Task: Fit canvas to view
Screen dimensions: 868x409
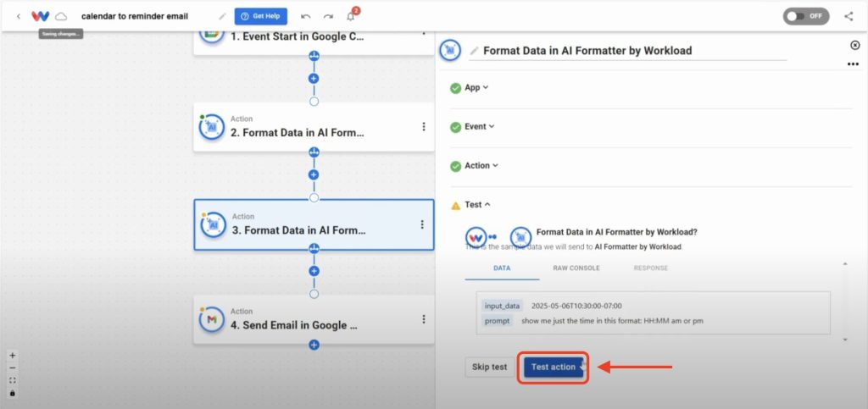Action: tap(13, 380)
